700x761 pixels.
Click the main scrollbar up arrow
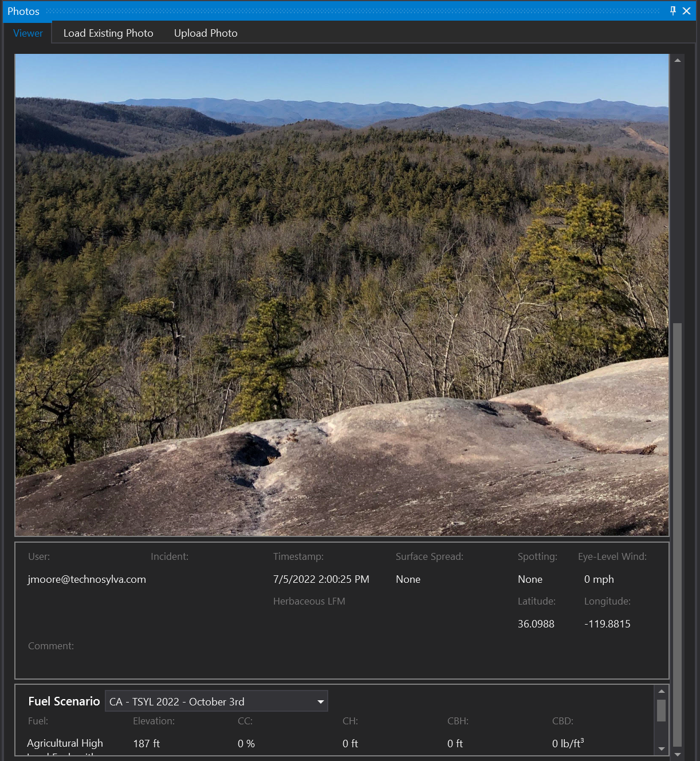click(x=678, y=60)
